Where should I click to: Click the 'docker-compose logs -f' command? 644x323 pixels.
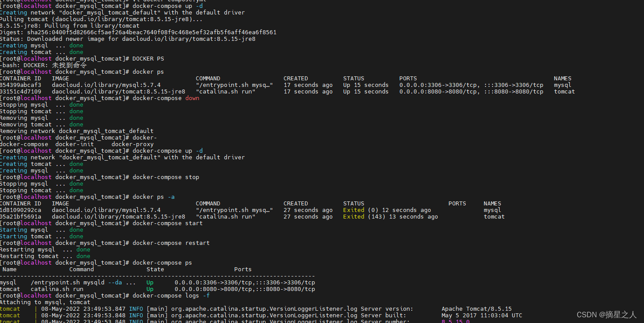click(x=171, y=296)
